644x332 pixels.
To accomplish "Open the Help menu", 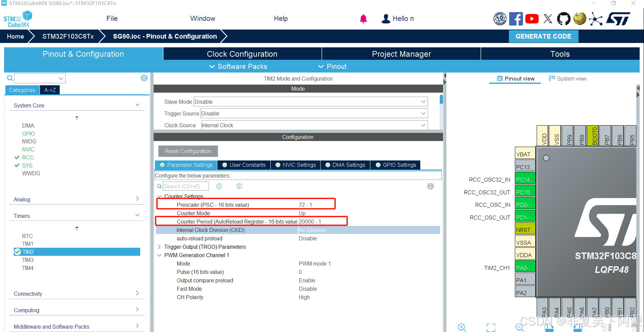I will coord(281,18).
